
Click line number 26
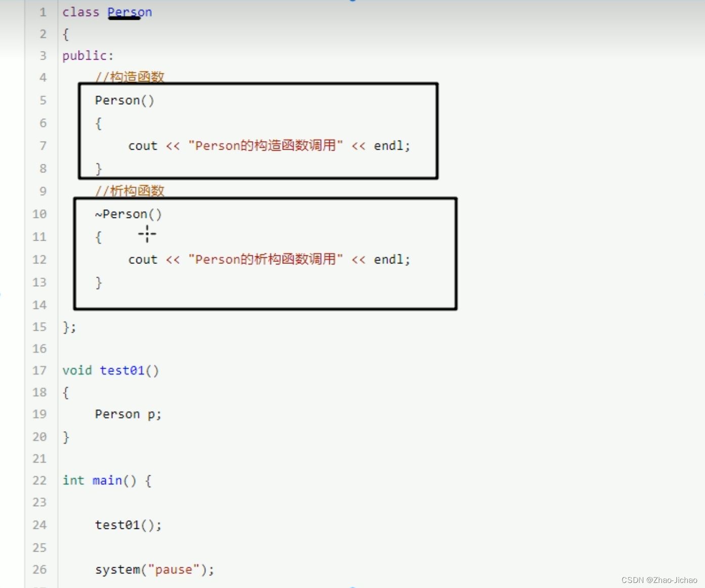[39, 569]
